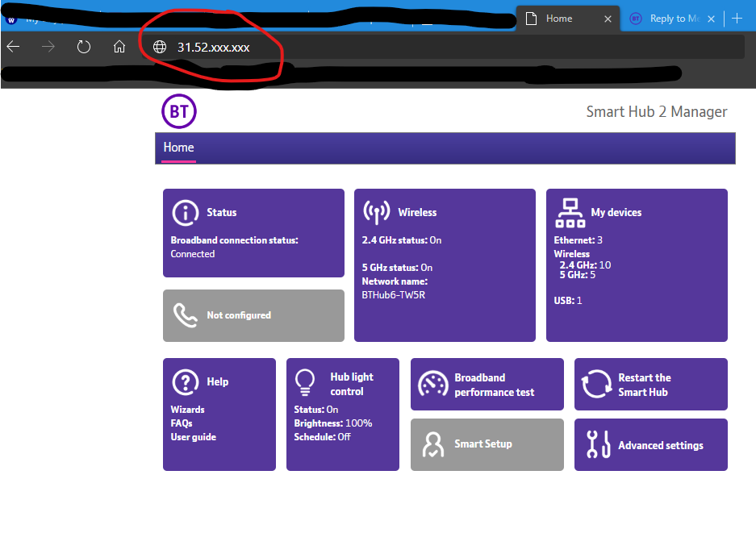This screenshot has width=756, height=554.
Task: Open the Smart Setup tile
Action: pyautogui.click(x=487, y=444)
